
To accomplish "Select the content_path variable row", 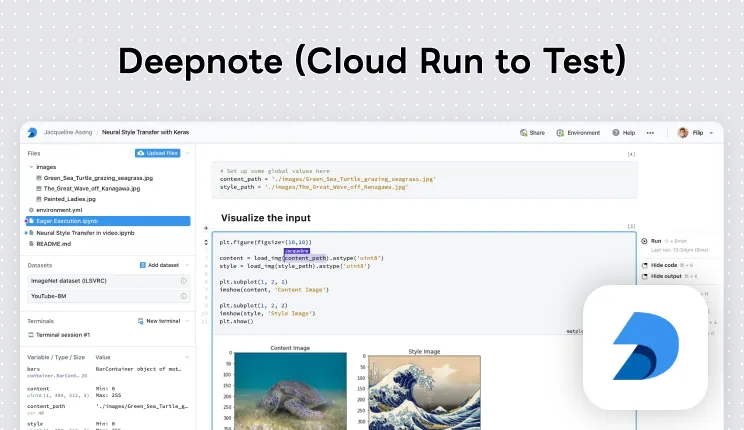I will pyautogui.click(x=108, y=409).
